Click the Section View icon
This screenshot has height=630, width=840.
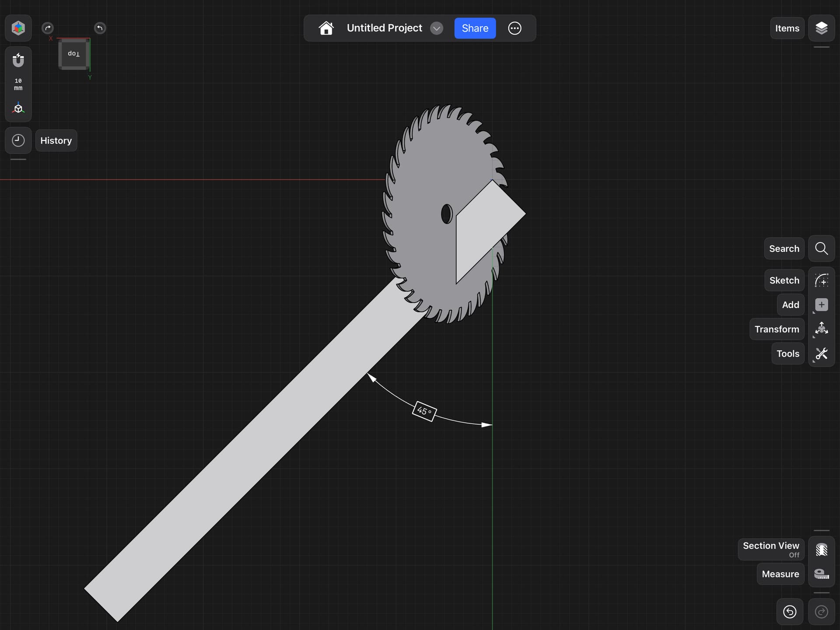coord(821,549)
